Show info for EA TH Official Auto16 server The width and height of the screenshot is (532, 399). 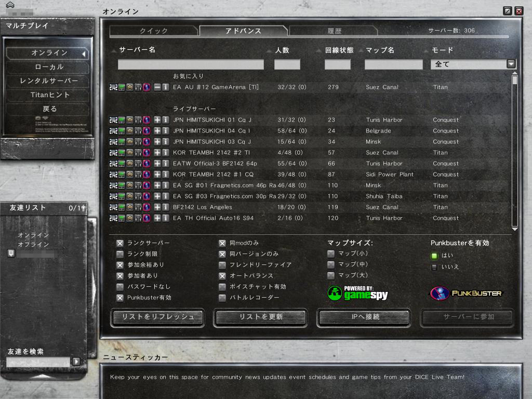pyautogui.click(x=166, y=218)
